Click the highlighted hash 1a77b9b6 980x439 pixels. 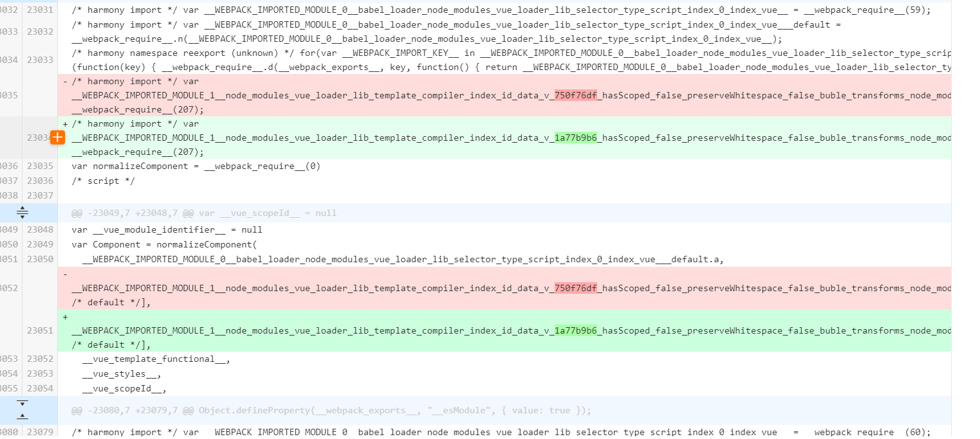coord(575,138)
